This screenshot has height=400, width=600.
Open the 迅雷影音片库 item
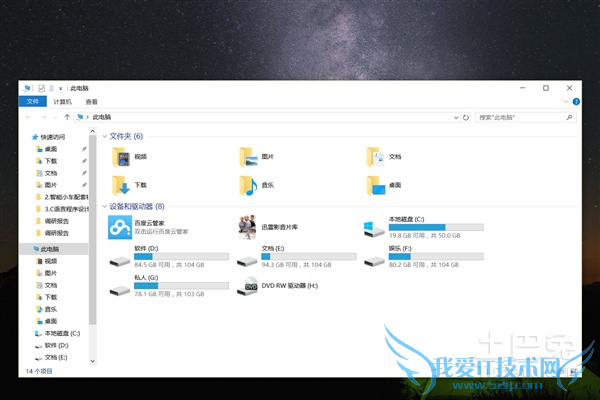click(268, 227)
